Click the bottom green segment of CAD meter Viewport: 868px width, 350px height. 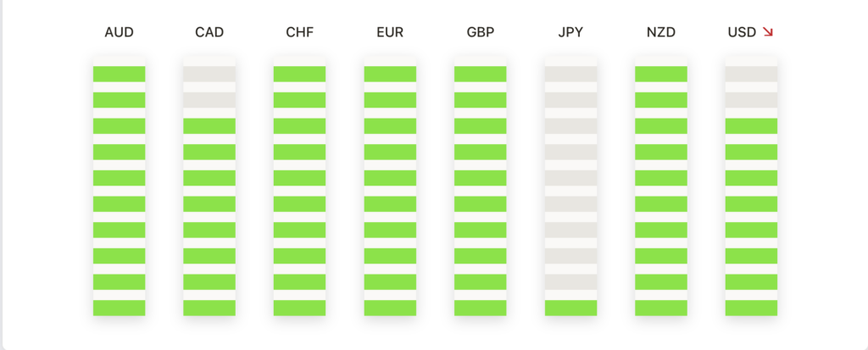pos(209,308)
